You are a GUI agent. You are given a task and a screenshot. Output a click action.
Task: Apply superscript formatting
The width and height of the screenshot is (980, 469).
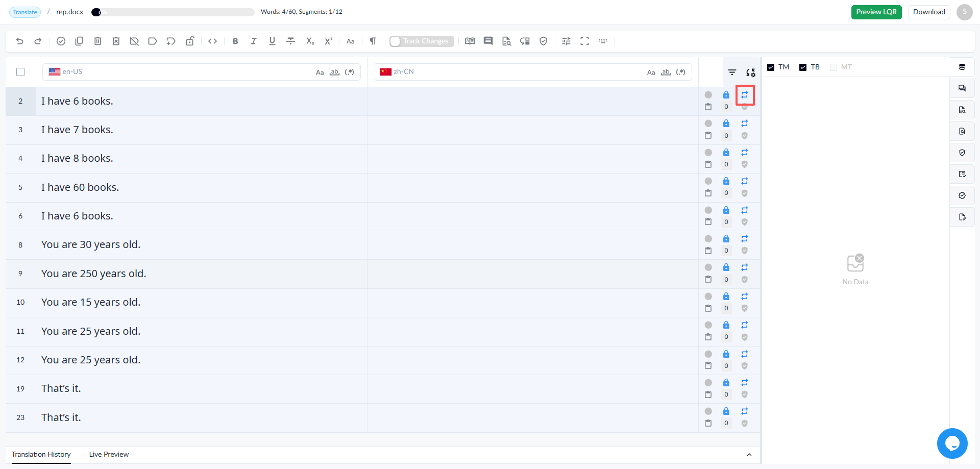point(329,41)
